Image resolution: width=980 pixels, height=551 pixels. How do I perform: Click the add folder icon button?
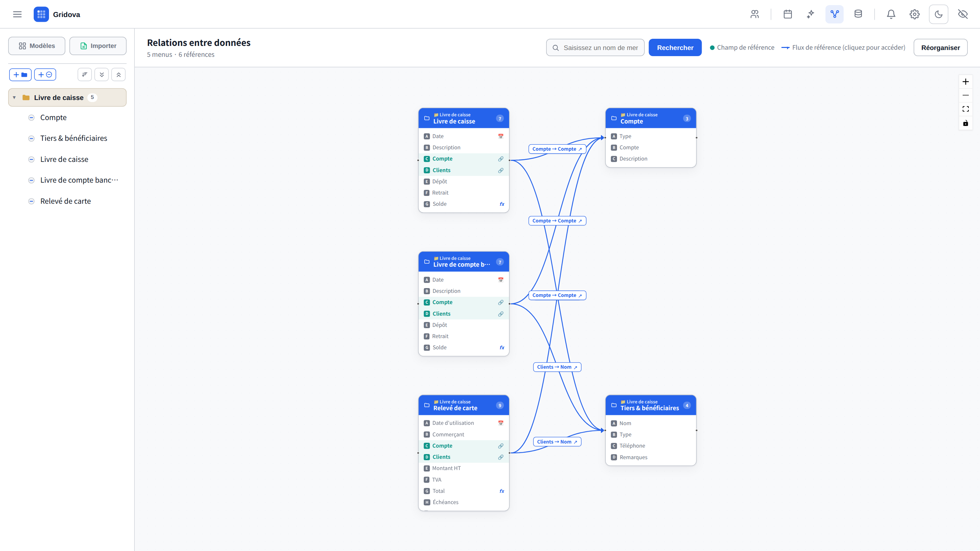point(20,74)
